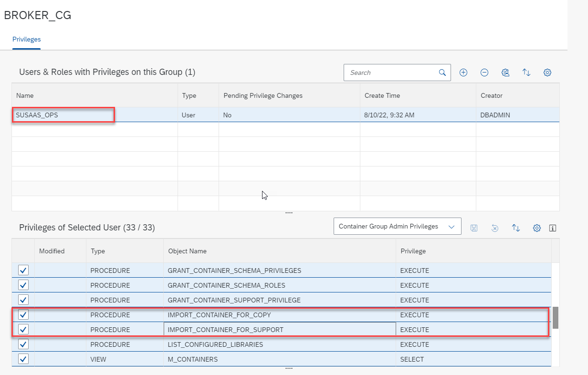Click GRANT_CONTAINER_SCHEMA_ROLES object name
588x375 pixels.
click(226, 285)
